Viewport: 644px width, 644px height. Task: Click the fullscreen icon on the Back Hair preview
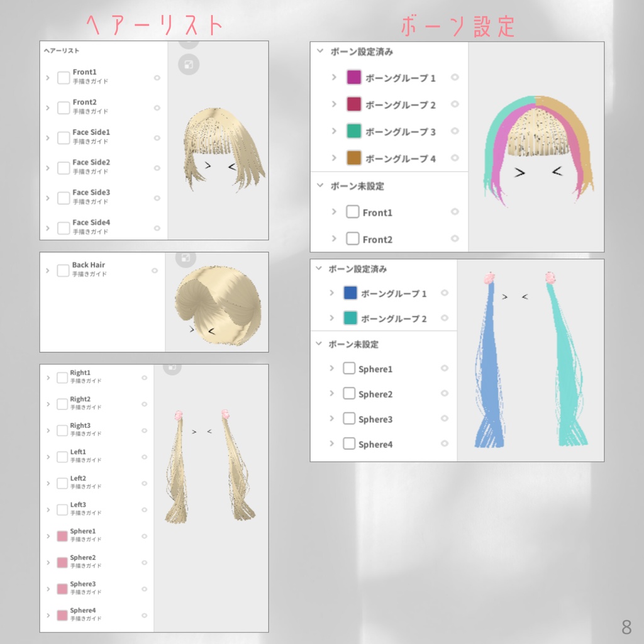click(185, 258)
